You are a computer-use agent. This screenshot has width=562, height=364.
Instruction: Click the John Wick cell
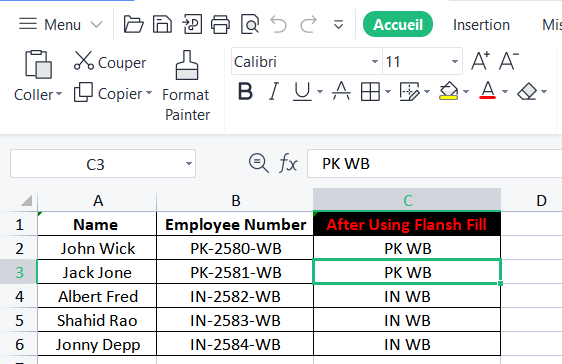coord(97,248)
